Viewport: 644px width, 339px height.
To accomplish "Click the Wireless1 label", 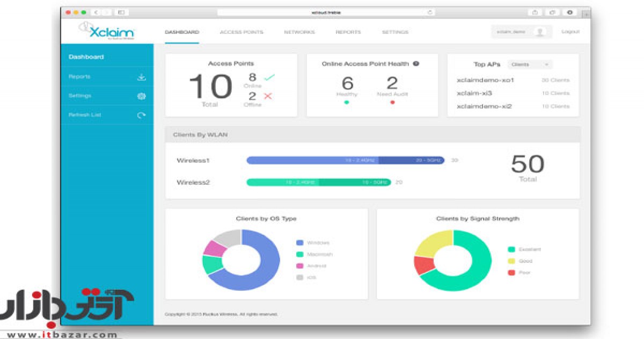I will click(193, 161).
